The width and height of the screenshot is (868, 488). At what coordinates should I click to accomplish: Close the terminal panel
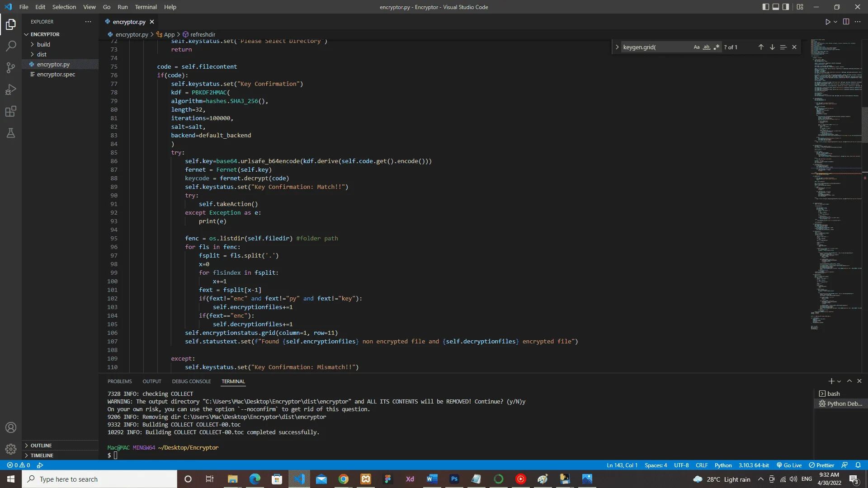click(x=859, y=381)
